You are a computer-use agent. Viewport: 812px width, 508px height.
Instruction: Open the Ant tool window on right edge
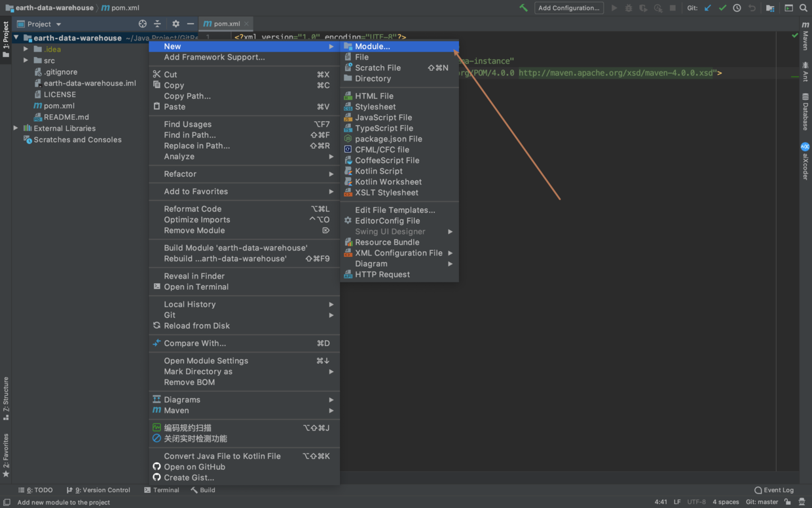[x=805, y=72]
